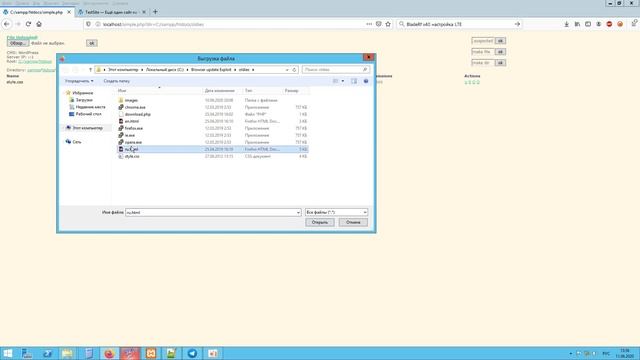Select images folder in file dialog
This screenshot has width=640, height=360.
(x=131, y=100)
